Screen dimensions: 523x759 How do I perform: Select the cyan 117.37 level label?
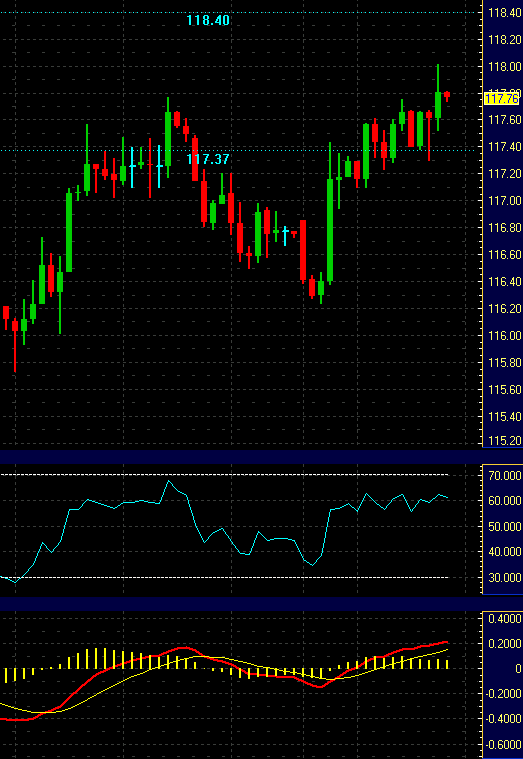[x=208, y=159]
